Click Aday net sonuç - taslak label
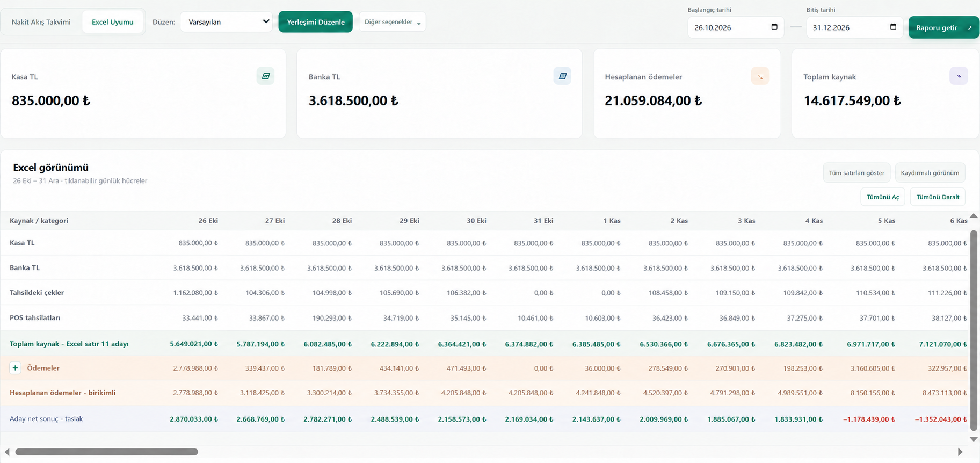This screenshot has height=463, width=980. [x=46, y=418]
